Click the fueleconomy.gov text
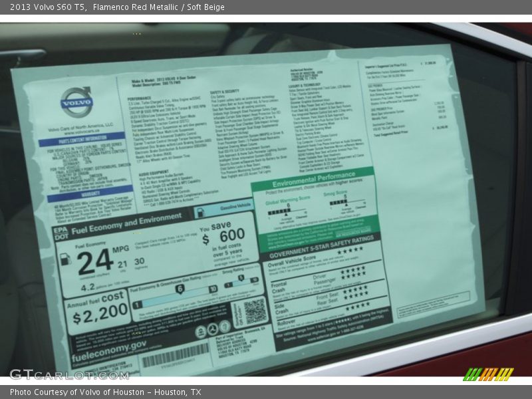 coord(109,351)
